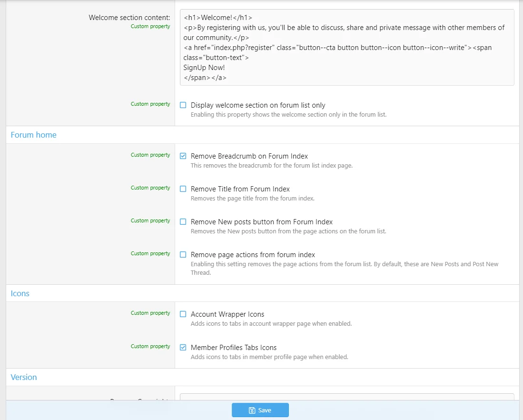Click hint text about adding icons to member profile tabs
This screenshot has height=420, width=523.
pyautogui.click(x=269, y=357)
